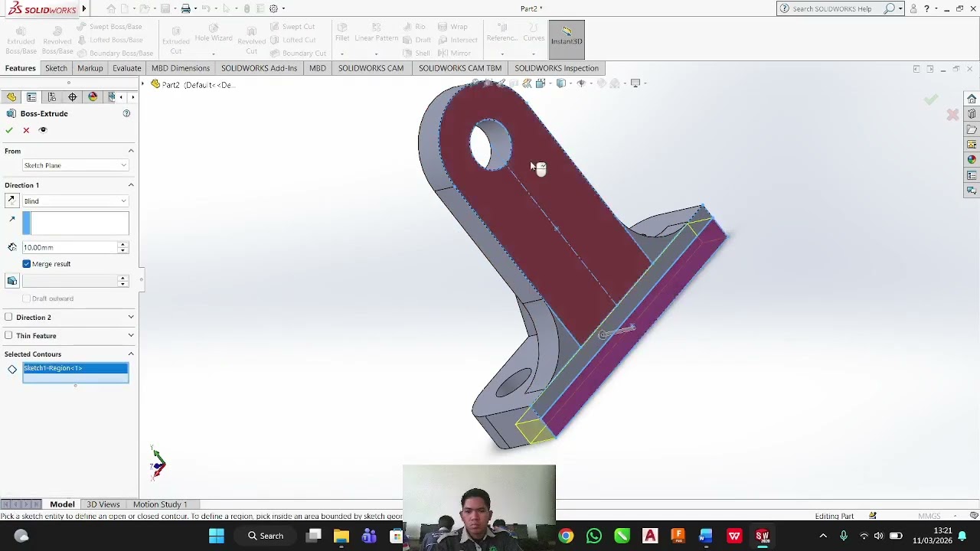Open WhatsApp from the taskbar
The image size is (980, 551).
(594, 536)
